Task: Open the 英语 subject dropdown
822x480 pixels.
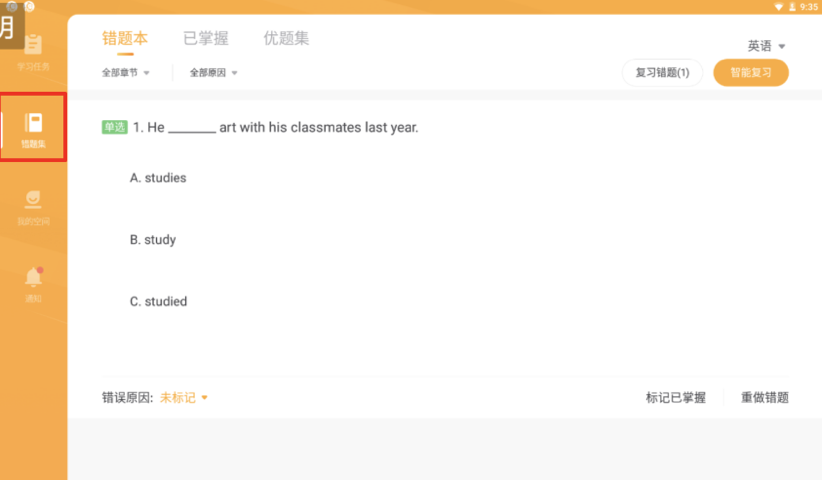Action: [x=766, y=46]
